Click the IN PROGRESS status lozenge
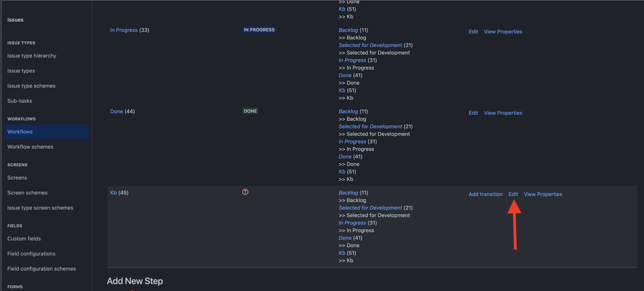 tap(259, 30)
